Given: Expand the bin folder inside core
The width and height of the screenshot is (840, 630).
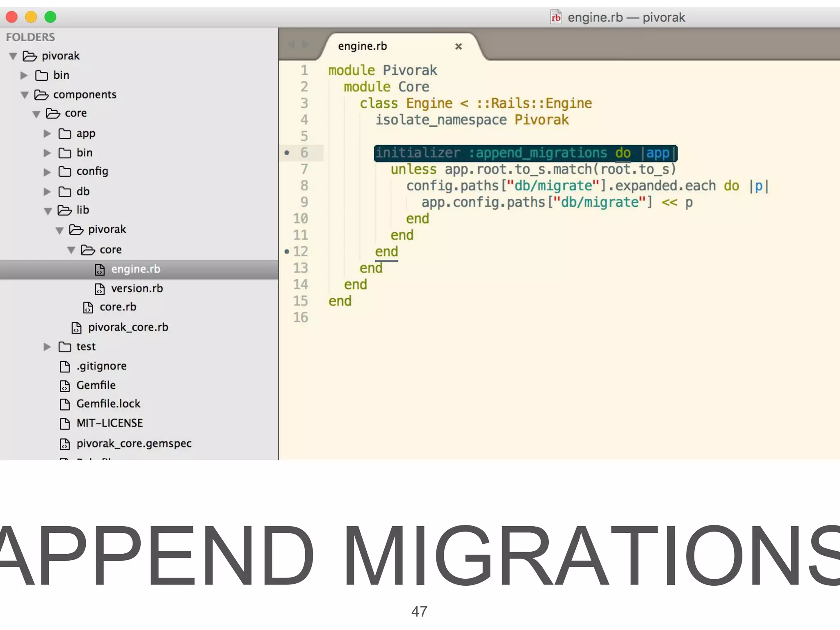Looking at the screenshot, I should [x=48, y=153].
